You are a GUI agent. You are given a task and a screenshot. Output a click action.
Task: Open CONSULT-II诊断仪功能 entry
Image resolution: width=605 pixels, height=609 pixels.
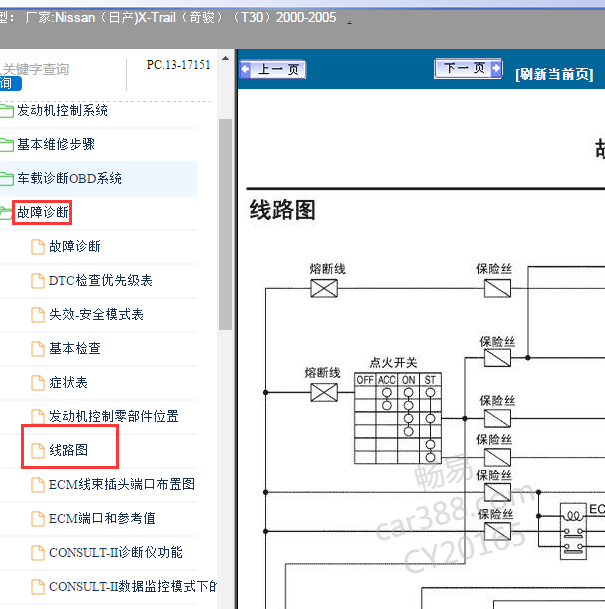coord(115,553)
